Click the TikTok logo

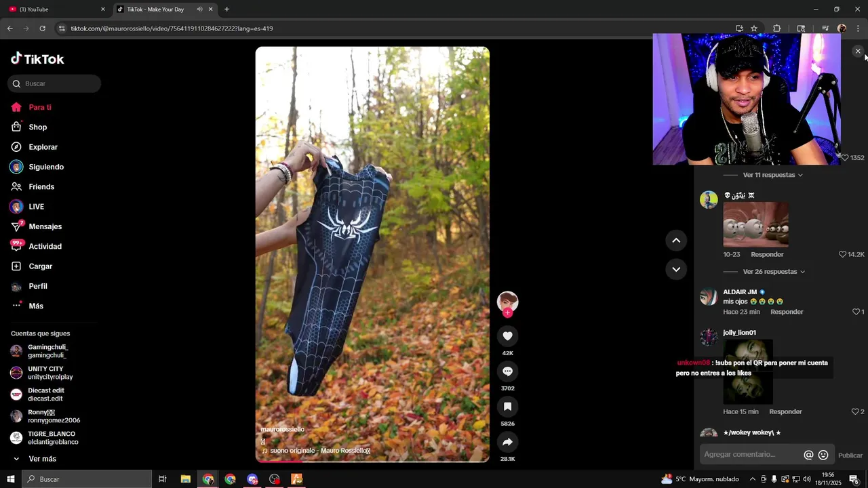(x=37, y=59)
